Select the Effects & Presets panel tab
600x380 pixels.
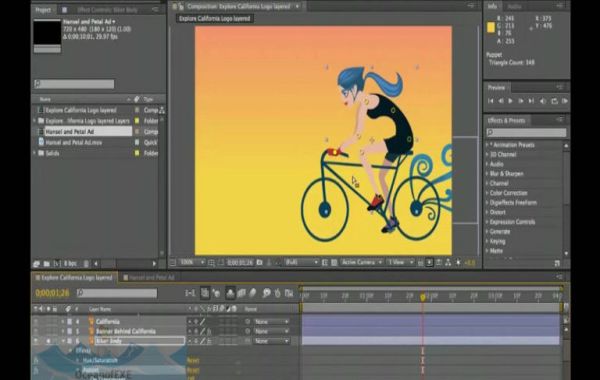point(506,120)
